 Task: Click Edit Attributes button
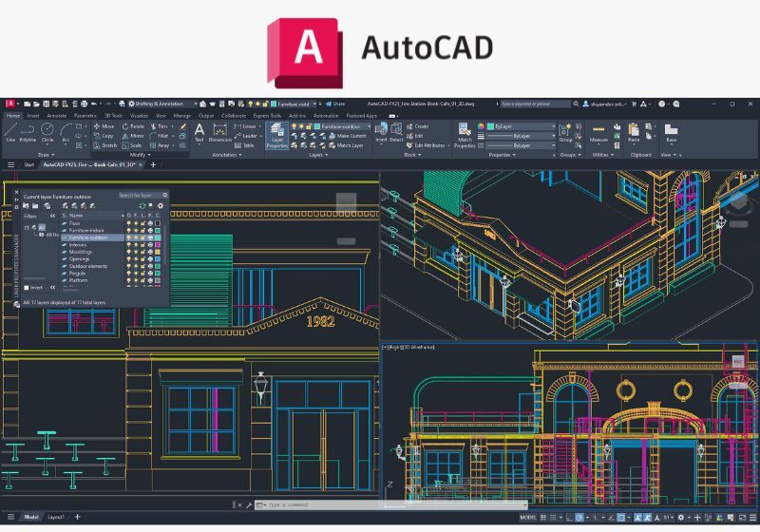[x=426, y=145]
